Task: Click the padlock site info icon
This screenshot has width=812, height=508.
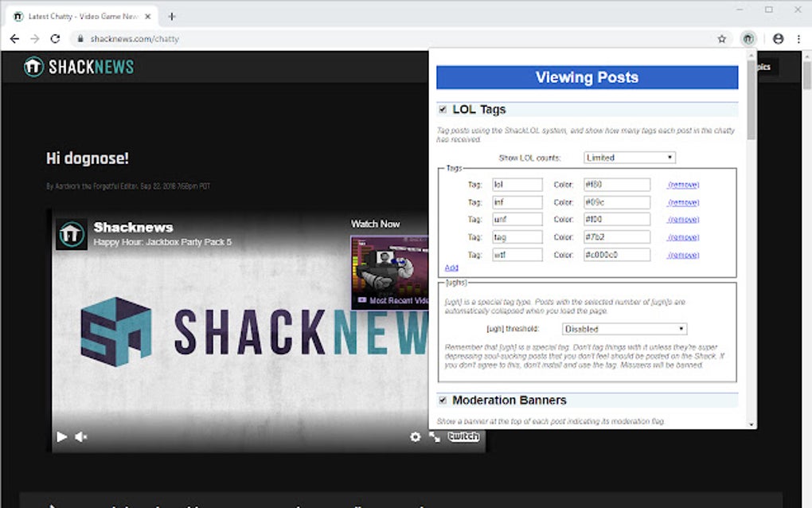Action: coord(80,39)
